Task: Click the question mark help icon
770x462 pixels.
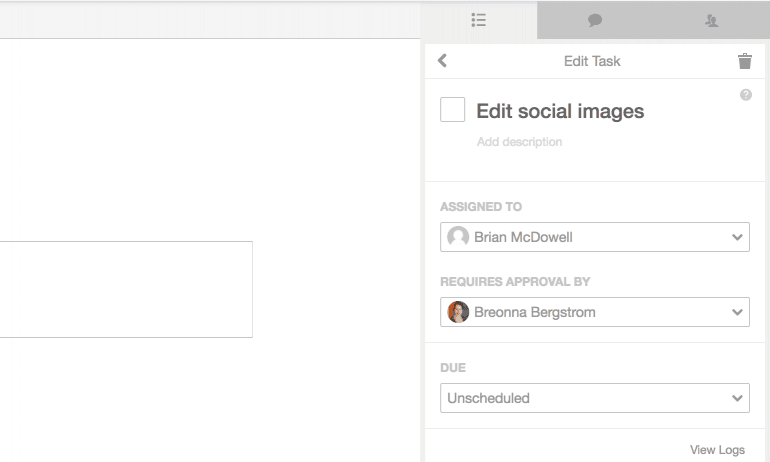Action: coord(745,95)
